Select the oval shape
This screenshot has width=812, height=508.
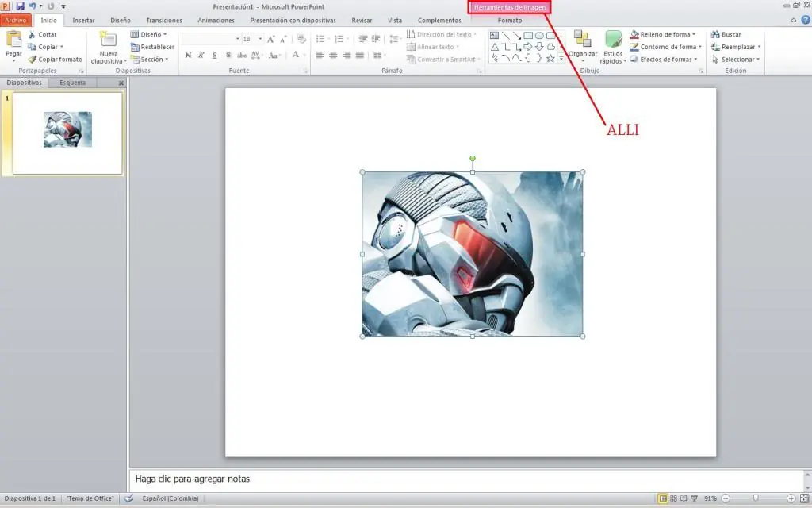pyautogui.click(x=539, y=35)
